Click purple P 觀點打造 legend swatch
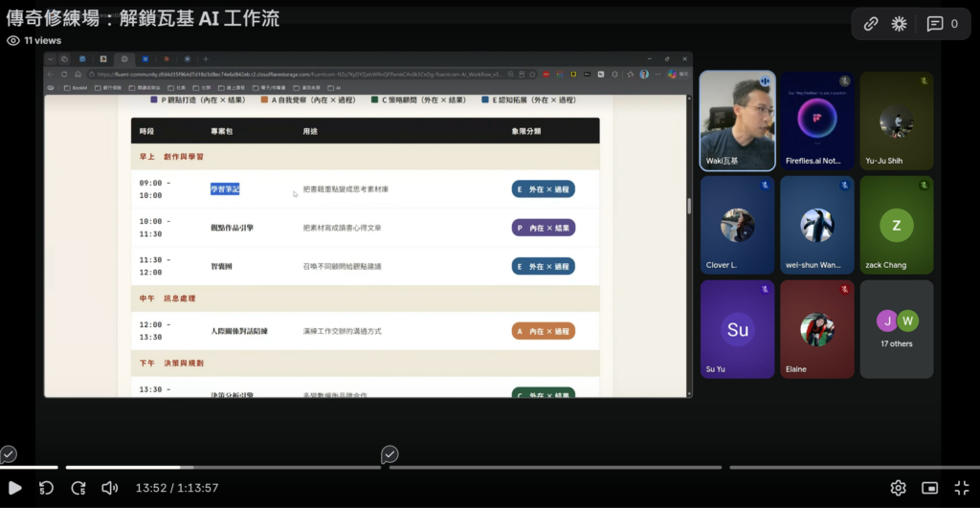The height and width of the screenshot is (508, 980). 154,99
